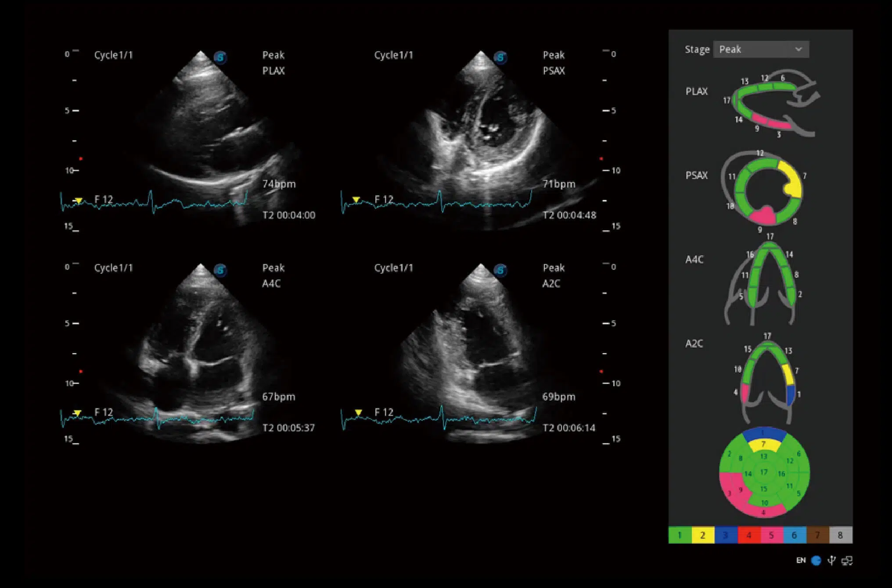The width and height of the screenshot is (892, 588).
Task: Click center segment 17 in bull's-eye plot
Action: tap(764, 472)
